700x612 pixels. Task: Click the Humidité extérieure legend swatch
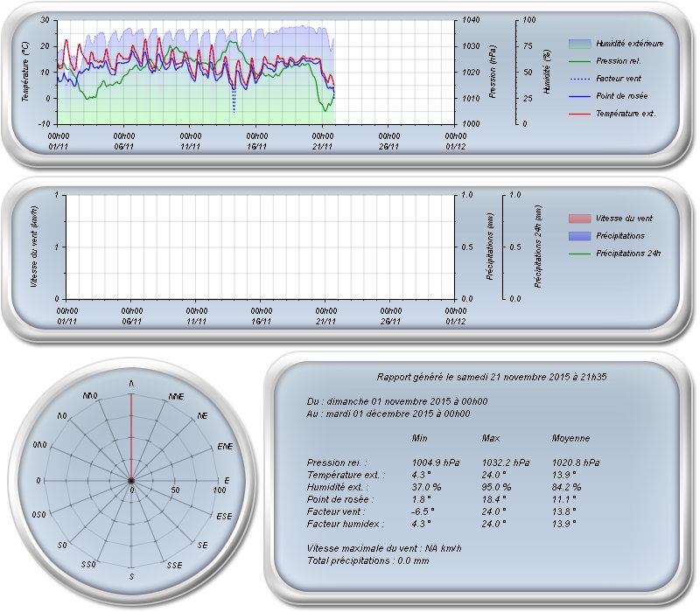pos(579,44)
